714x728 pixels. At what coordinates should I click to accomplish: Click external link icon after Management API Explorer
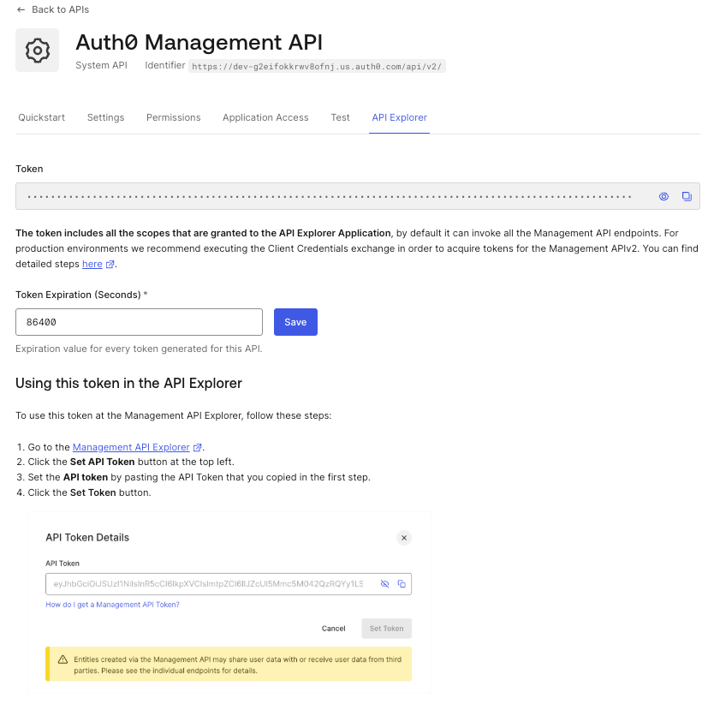pos(197,448)
